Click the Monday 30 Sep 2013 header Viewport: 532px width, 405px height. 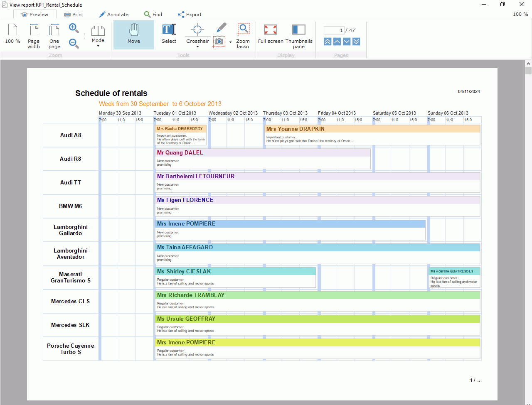click(x=120, y=113)
